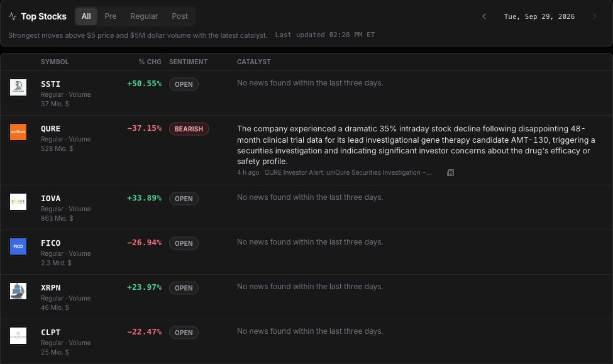Viewport: 613px width, 364px height.
Task: Select the CLPT ticker symbol
Action: click(x=50, y=332)
